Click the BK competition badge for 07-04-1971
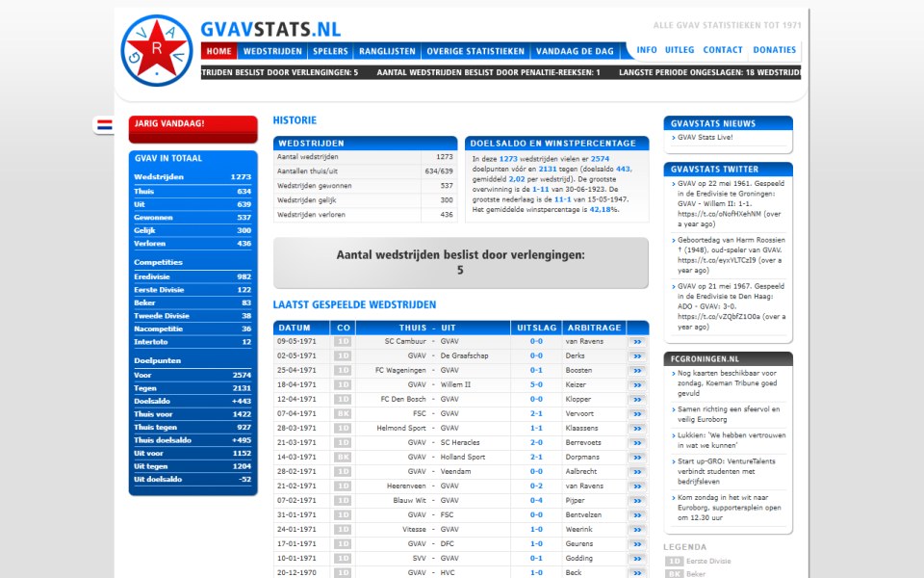This screenshot has width=924, height=578. pyautogui.click(x=343, y=414)
